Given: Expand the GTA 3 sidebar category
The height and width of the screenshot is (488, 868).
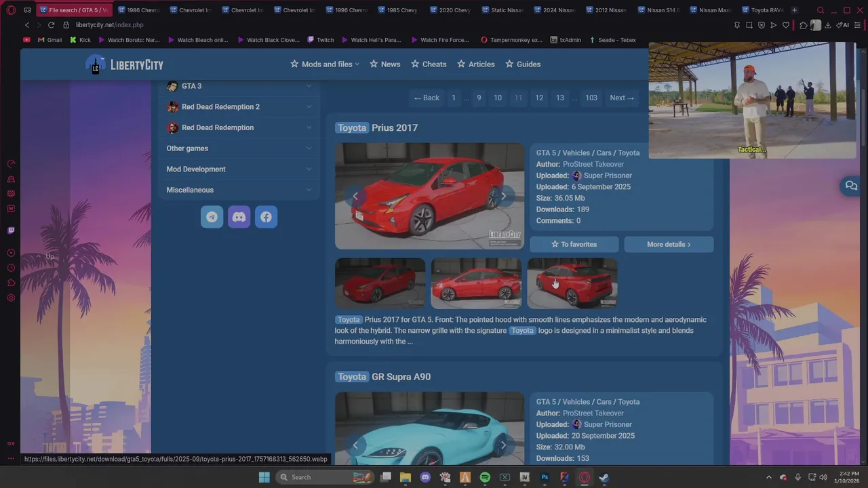Looking at the screenshot, I should click(239, 86).
